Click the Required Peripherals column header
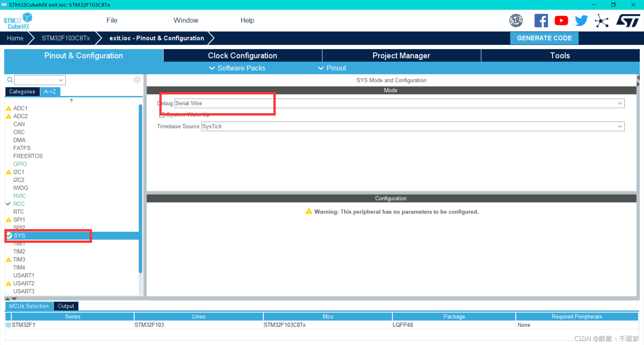 coord(577,317)
